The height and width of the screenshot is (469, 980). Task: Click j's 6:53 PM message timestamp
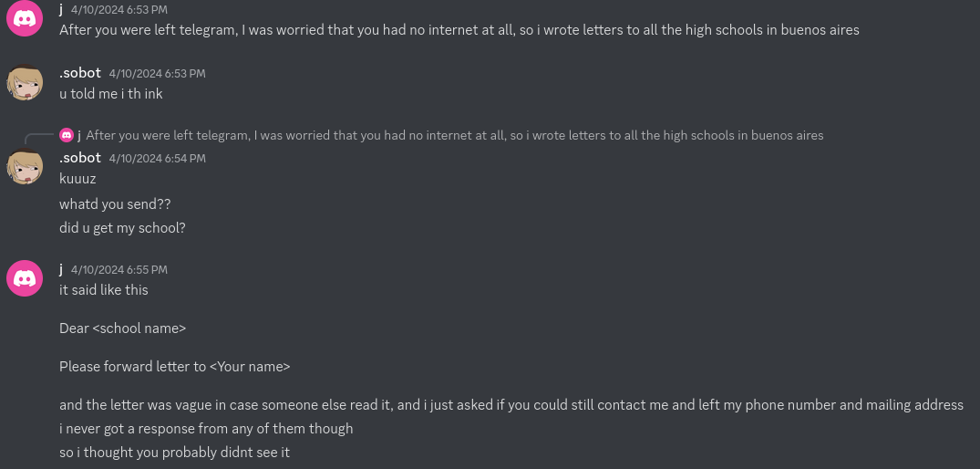tap(119, 10)
